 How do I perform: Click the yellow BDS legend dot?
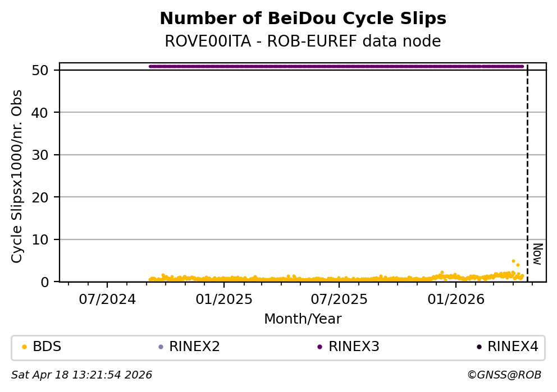(24, 347)
